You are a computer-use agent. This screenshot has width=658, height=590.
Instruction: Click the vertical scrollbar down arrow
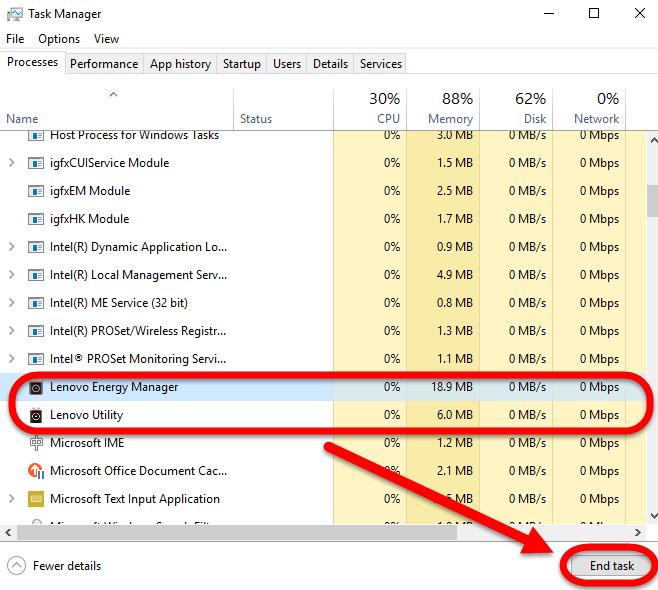click(653, 516)
